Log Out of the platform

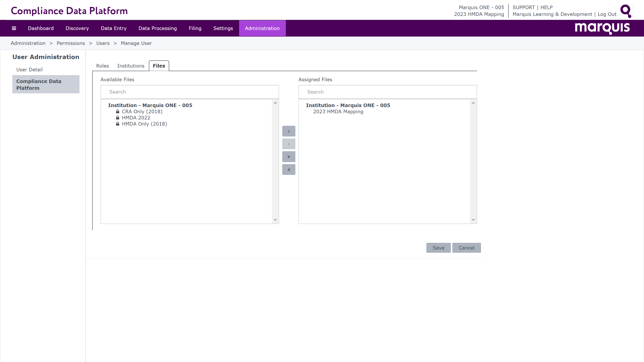point(607,14)
